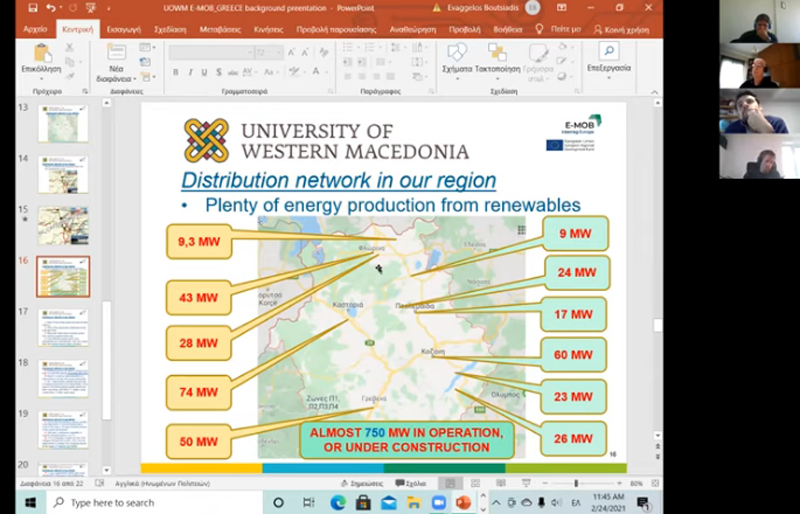
Task: Toggle the Σημειώσεις notes pane
Action: pos(362,483)
